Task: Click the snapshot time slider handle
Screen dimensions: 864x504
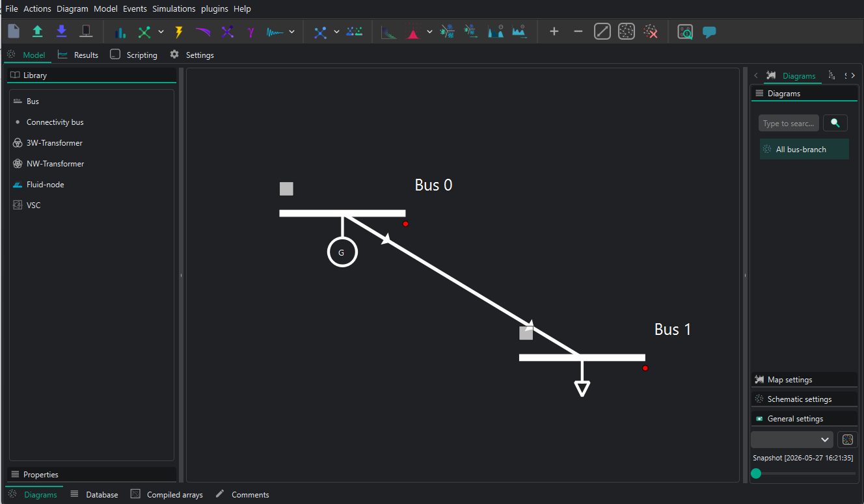Action: point(756,473)
